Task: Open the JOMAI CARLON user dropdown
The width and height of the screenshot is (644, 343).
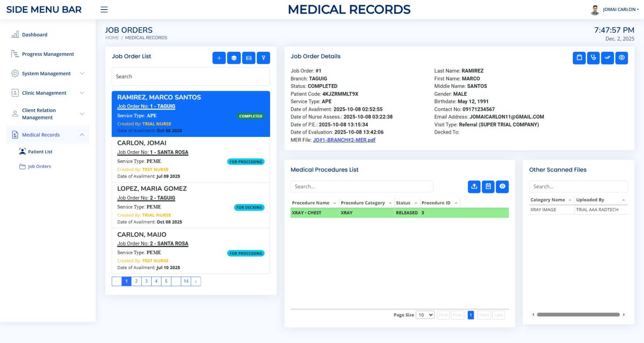Action: click(x=620, y=10)
